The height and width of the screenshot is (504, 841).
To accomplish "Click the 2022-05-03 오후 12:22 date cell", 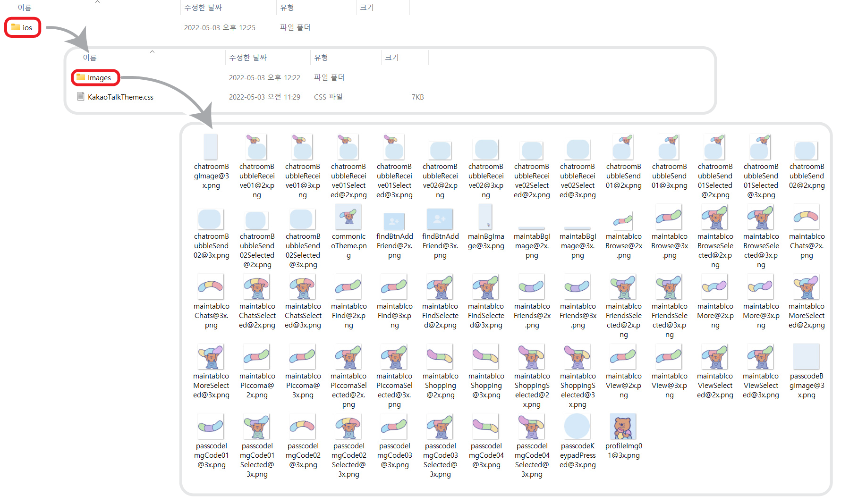I will click(x=264, y=77).
